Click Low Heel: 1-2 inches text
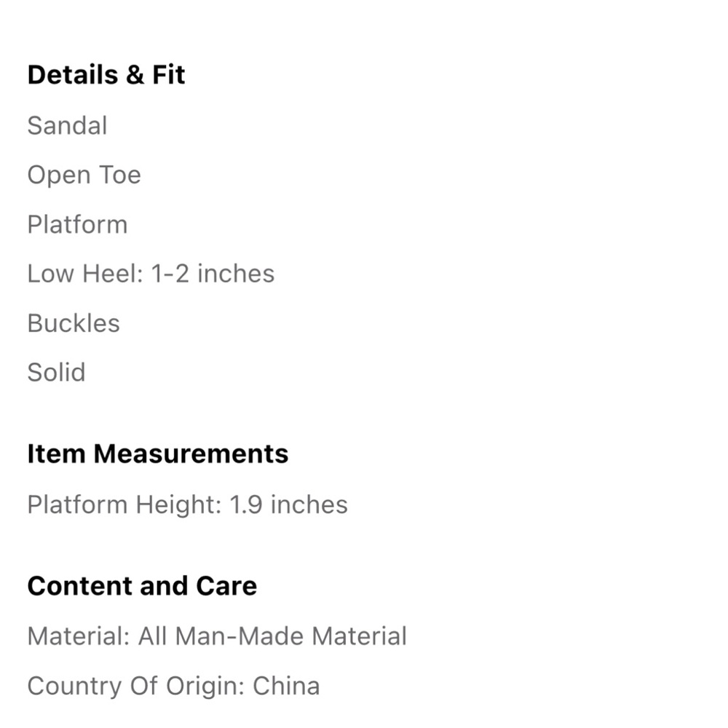 pyautogui.click(x=151, y=274)
